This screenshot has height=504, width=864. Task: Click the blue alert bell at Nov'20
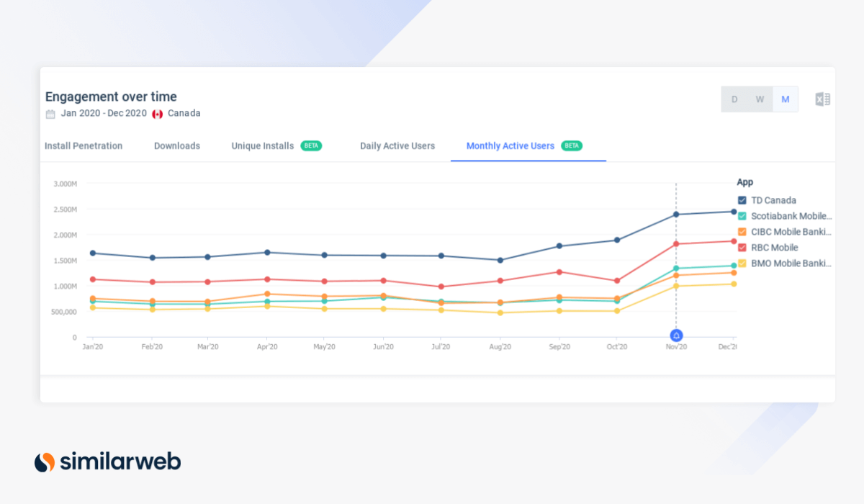pos(676,334)
